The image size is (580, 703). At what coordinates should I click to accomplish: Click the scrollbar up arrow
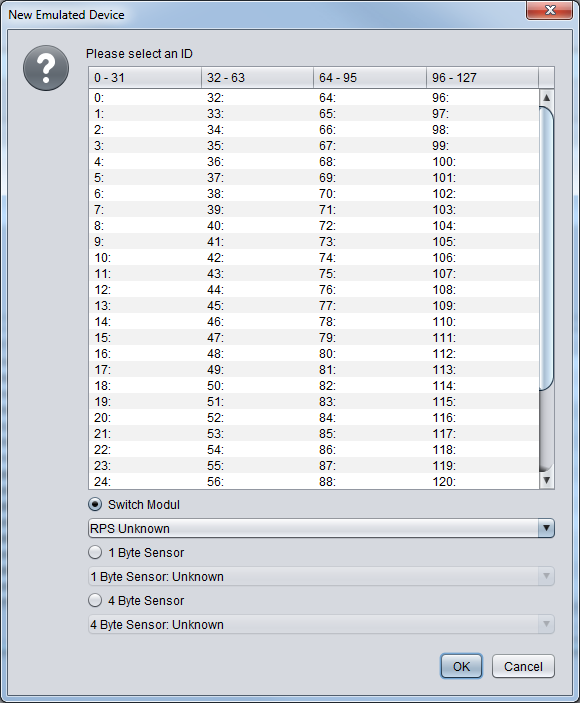pos(546,97)
